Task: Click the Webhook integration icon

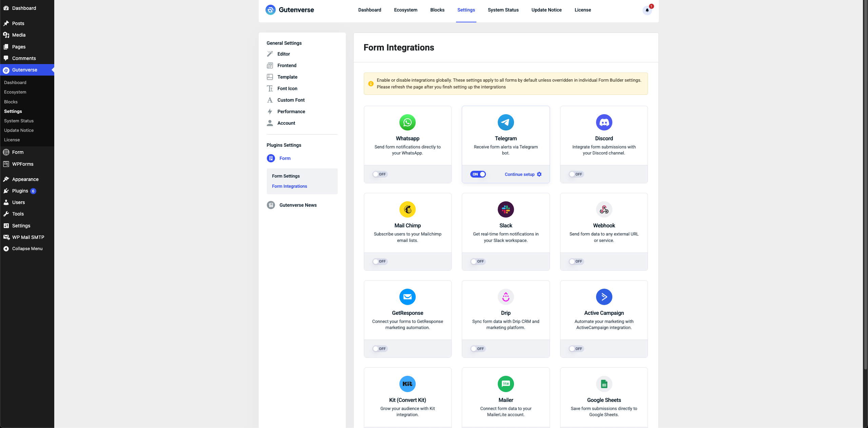Action: pos(604,209)
